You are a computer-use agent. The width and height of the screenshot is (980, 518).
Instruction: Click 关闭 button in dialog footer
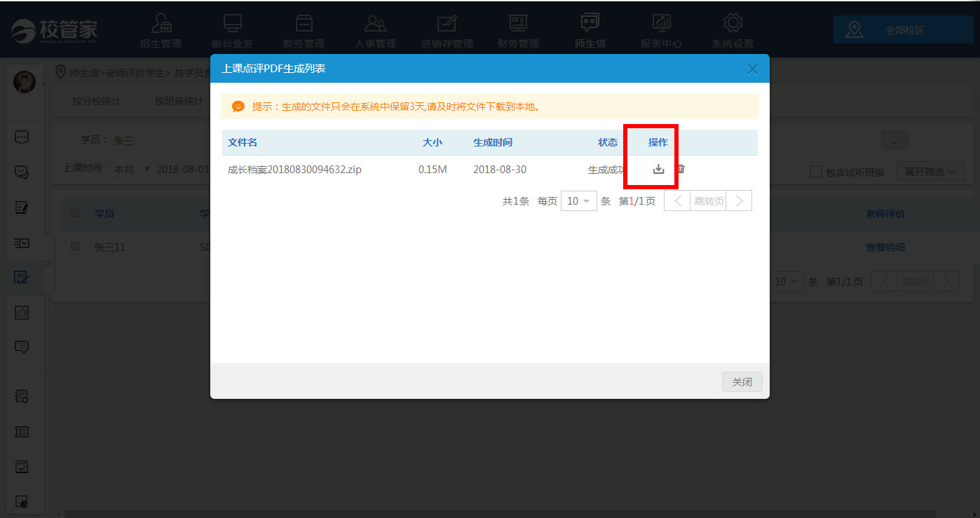point(742,382)
